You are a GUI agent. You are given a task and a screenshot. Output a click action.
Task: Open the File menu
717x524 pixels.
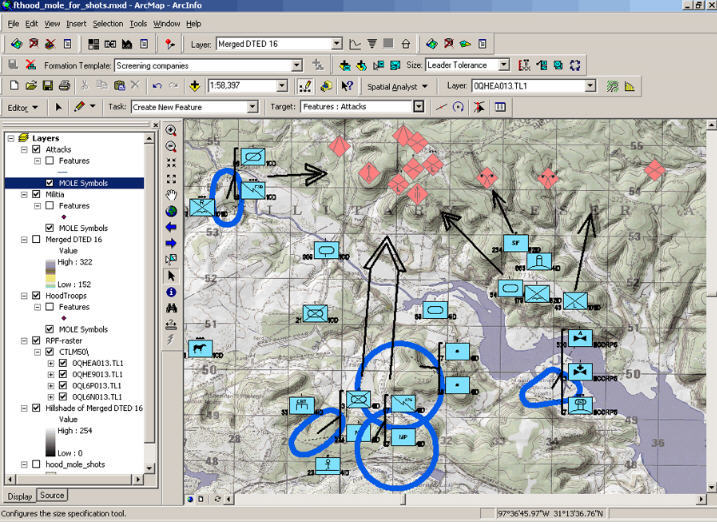(x=13, y=24)
